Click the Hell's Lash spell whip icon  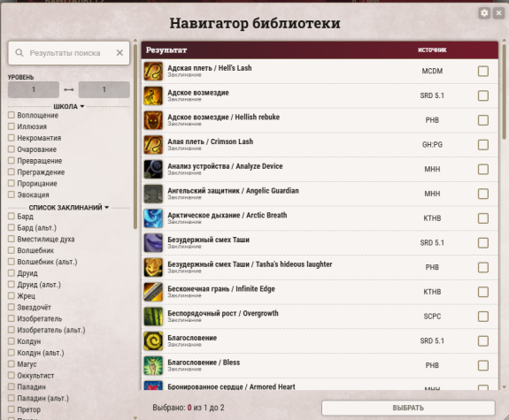point(153,72)
